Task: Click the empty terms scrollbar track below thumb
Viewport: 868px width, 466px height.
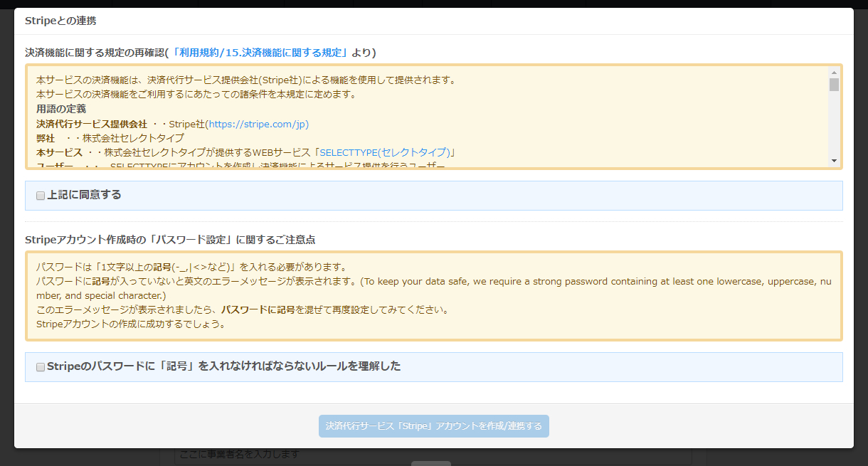Action: 834,128
